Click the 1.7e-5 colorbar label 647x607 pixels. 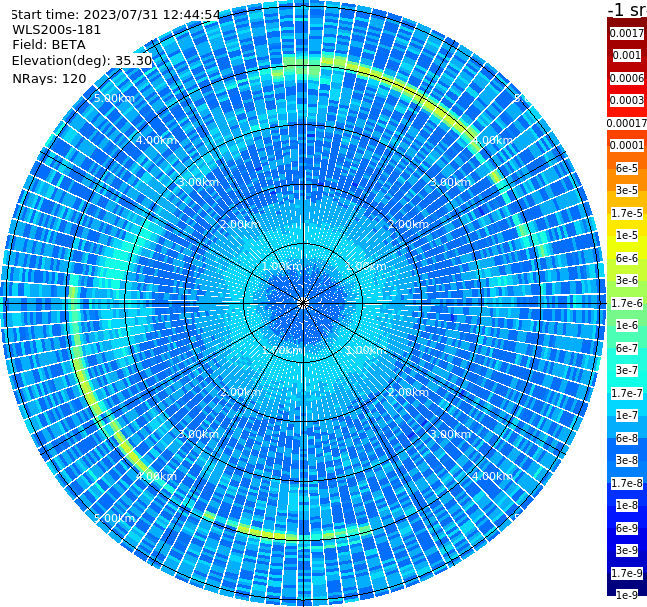pyautogui.click(x=627, y=213)
